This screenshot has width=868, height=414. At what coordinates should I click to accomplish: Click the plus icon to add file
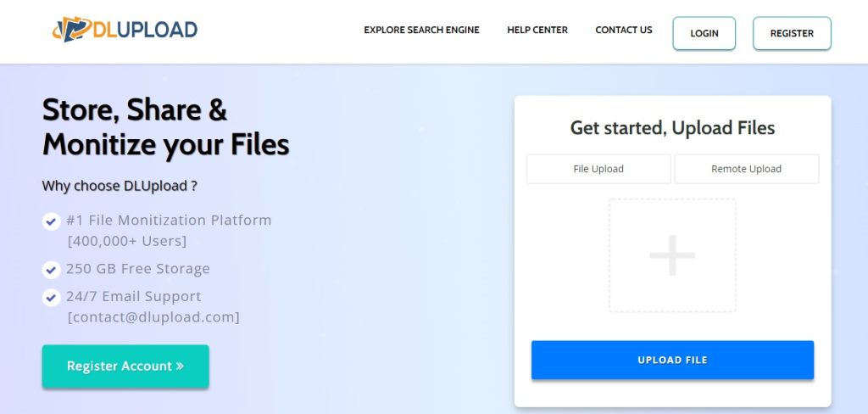click(672, 255)
